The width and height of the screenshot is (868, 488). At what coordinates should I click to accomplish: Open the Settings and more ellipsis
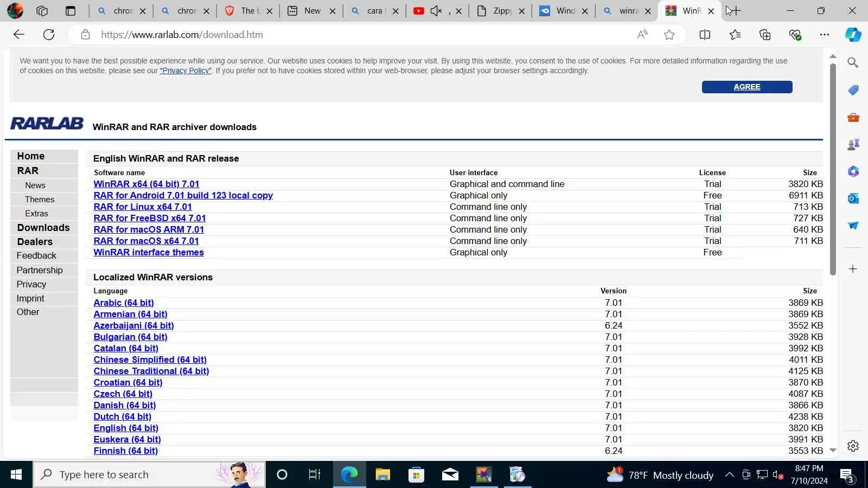pyautogui.click(x=825, y=35)
